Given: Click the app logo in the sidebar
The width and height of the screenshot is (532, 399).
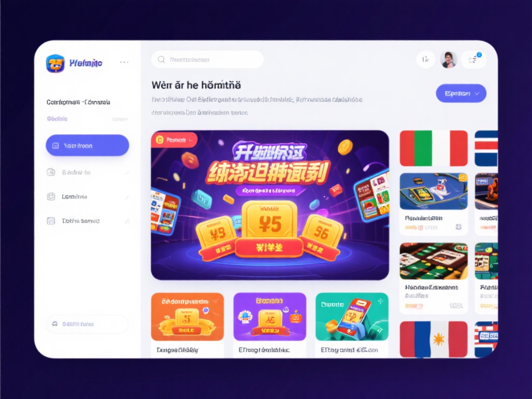Looking at the screenshot, I should pos(55,63).
